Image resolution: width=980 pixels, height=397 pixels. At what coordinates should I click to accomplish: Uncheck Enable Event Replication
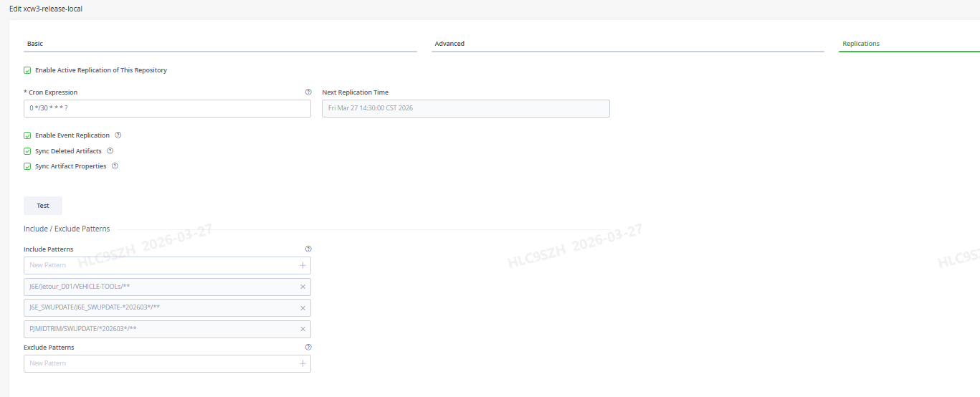[28, 135]
